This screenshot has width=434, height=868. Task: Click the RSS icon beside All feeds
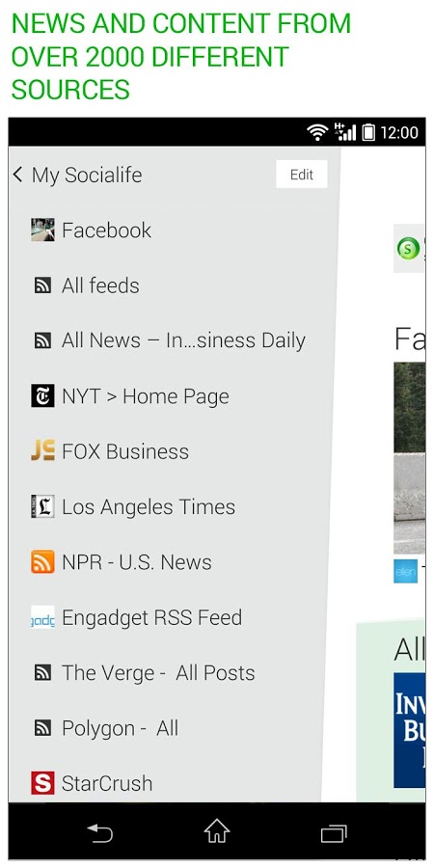pos(42,285)
